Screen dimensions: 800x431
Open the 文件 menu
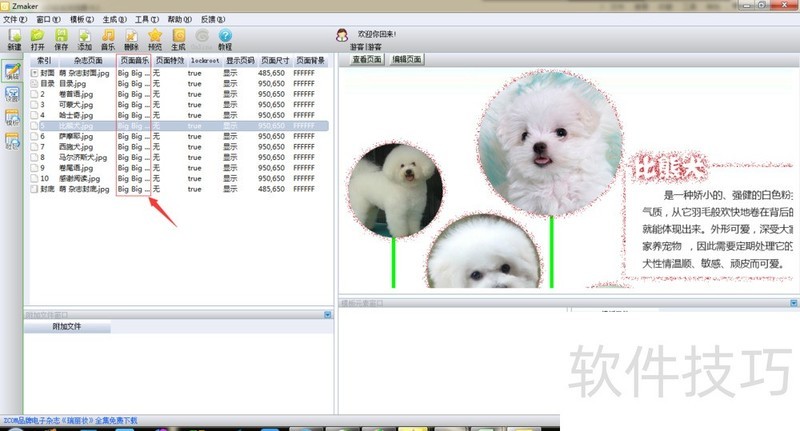coord(15,19)
